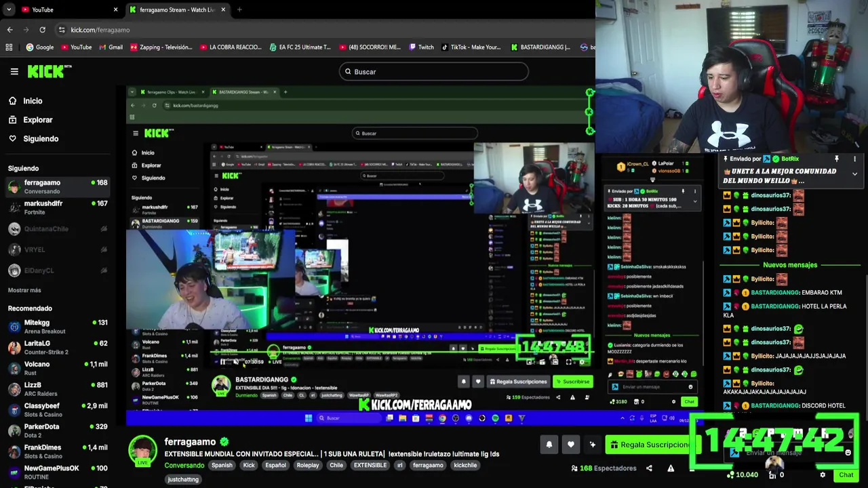
Task: Open a new browser tab with the plus icon
Action: 239,9
